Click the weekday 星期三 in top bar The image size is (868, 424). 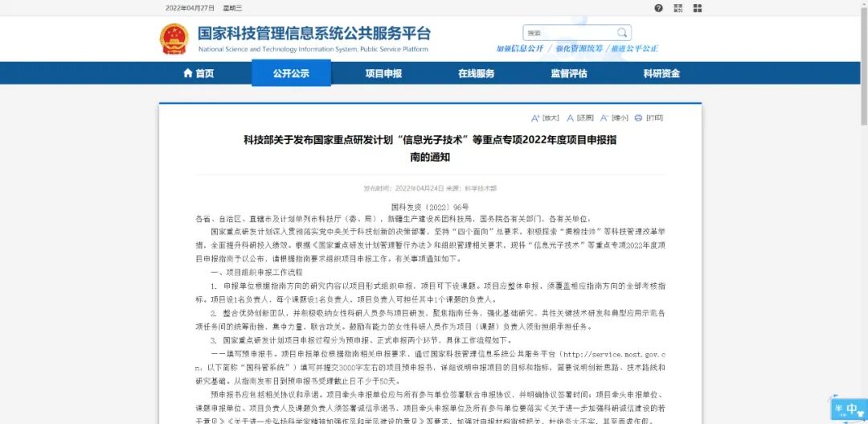pos(232,8)
